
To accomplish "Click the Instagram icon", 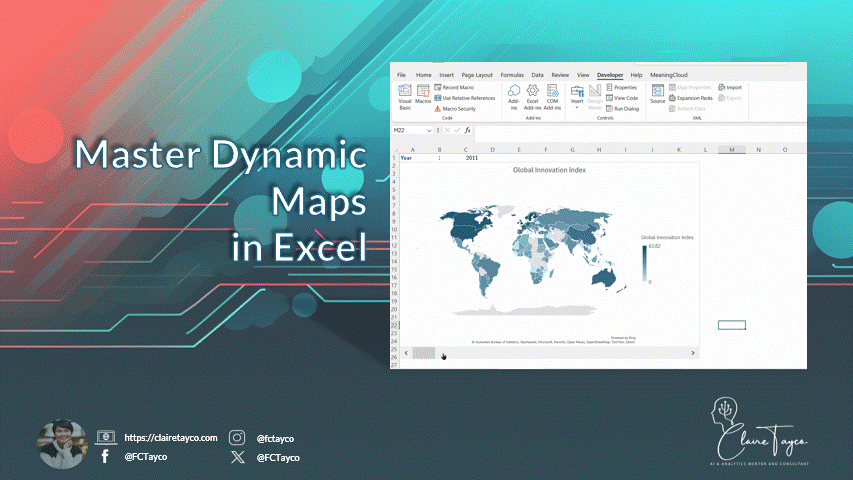I will coord(237,438).
